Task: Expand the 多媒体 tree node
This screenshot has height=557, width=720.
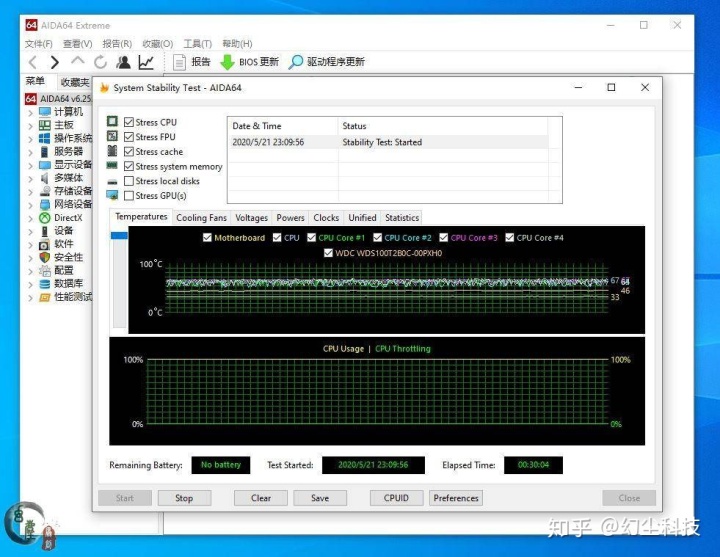Action: pyautogui.click(x=31, y=178)
